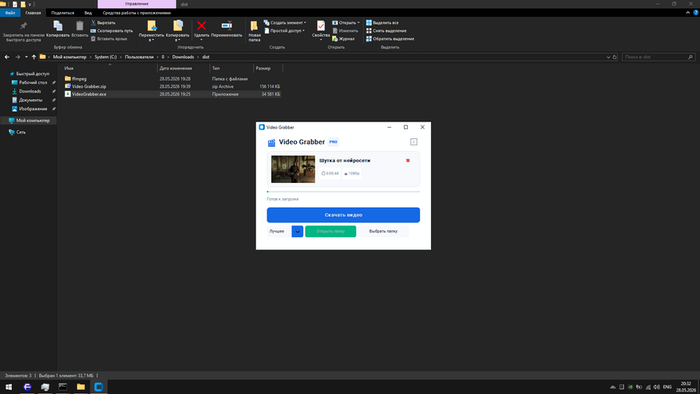This screenshot has height=394, width=700.
Task: Open the address bar history dropdown chevron
Action: pyautogui.click(x=608, y=57)
